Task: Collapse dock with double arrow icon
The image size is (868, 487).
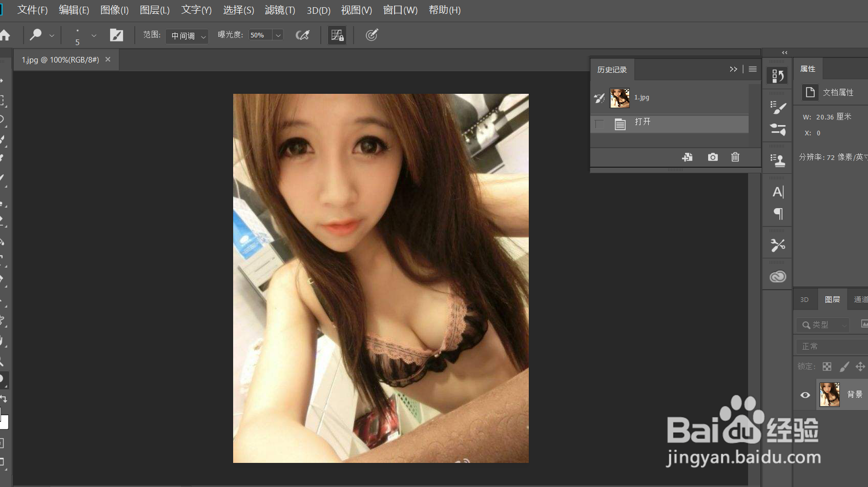Action: [x=784, y=53]
